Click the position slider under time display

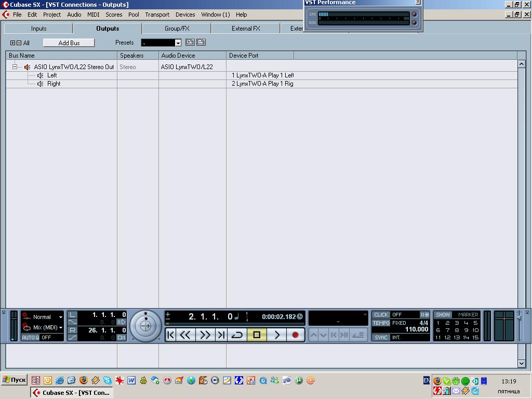click(x=234, y=324)
